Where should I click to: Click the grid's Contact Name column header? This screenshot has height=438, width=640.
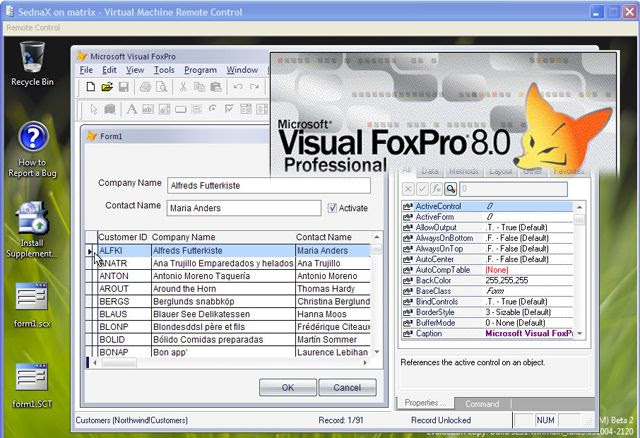332,237
